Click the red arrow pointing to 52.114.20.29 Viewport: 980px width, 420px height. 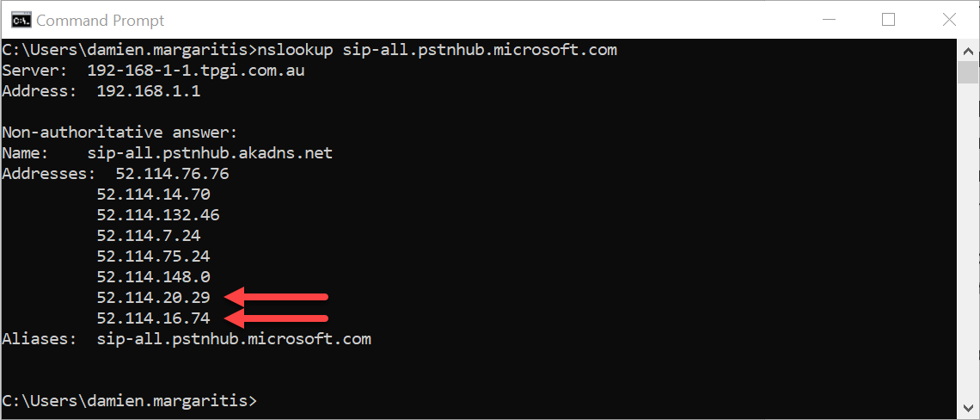tap(277, 298)
